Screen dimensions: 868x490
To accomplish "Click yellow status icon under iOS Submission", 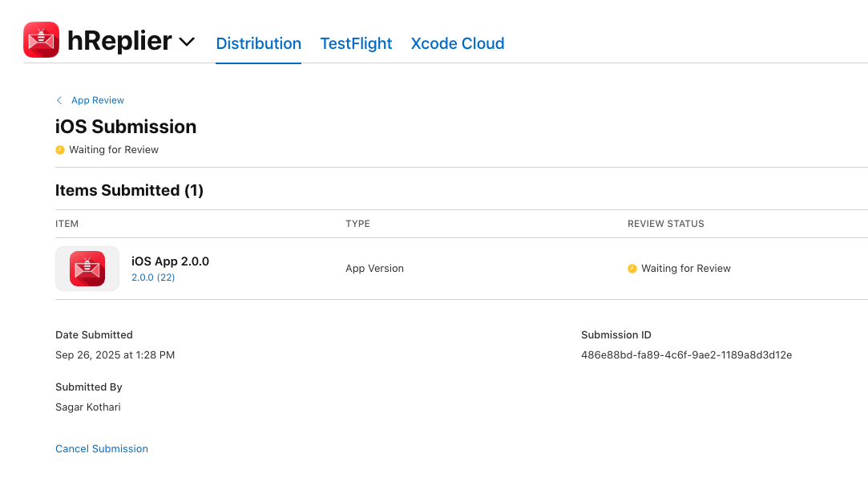I will (59, 150).
